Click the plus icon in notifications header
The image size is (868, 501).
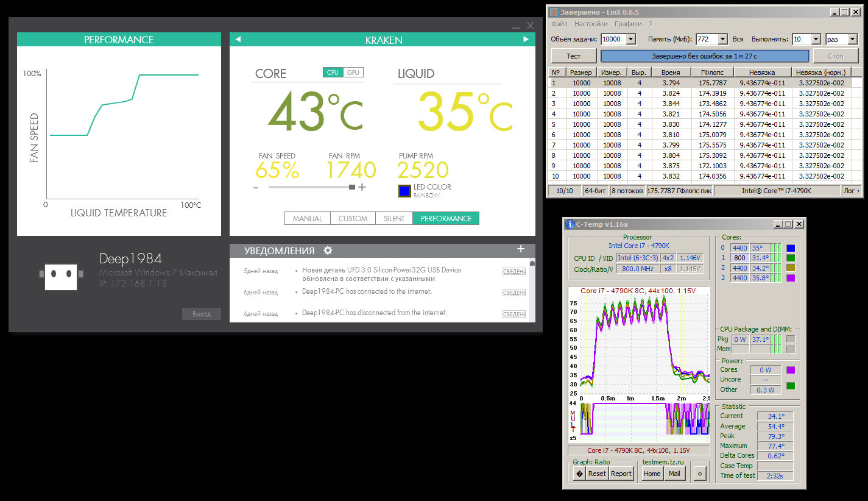tap(521, 249)
